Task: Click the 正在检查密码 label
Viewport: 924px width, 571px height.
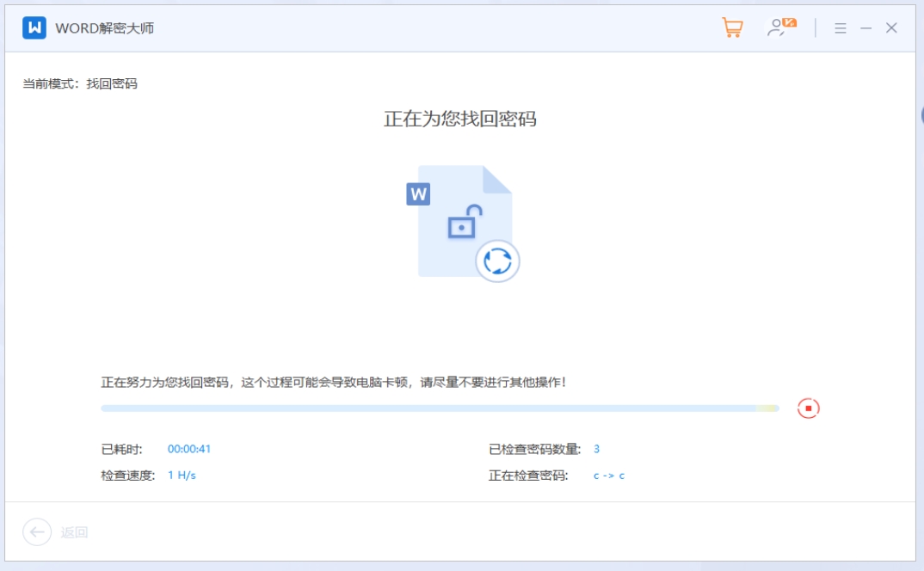Action: point(528,475)
